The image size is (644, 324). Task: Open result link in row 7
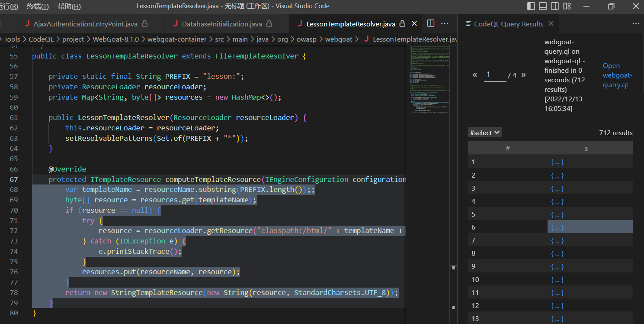557,240
